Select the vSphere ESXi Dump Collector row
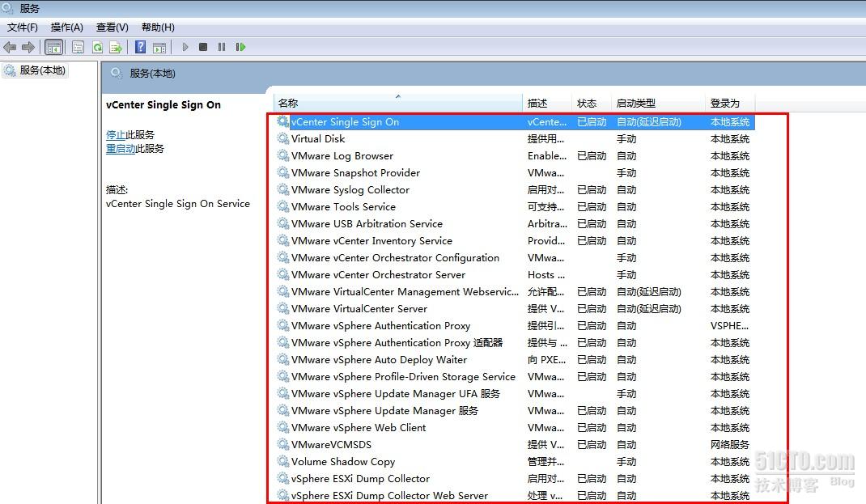 pos(515,479)
